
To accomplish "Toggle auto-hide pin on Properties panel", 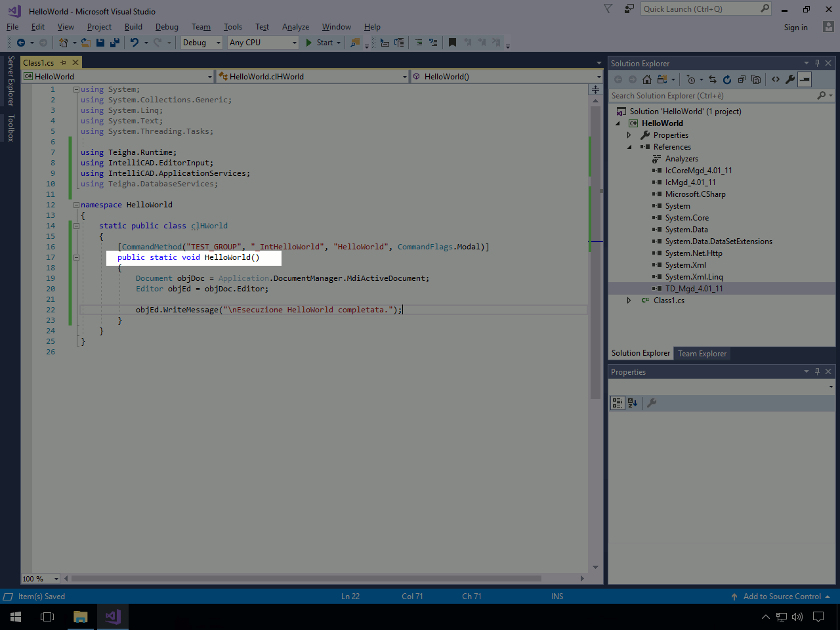I will (x=817, y=371).
